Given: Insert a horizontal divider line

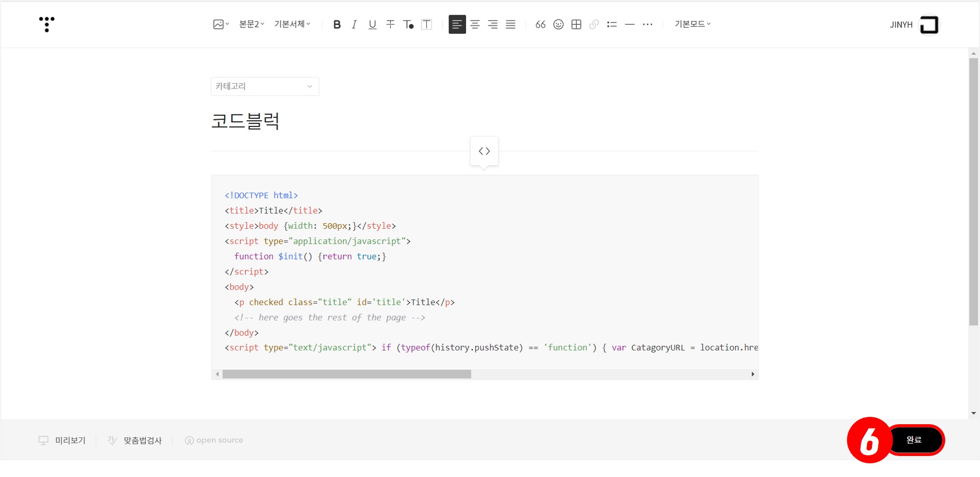Looking at the screenshot, I should point(630,24).
